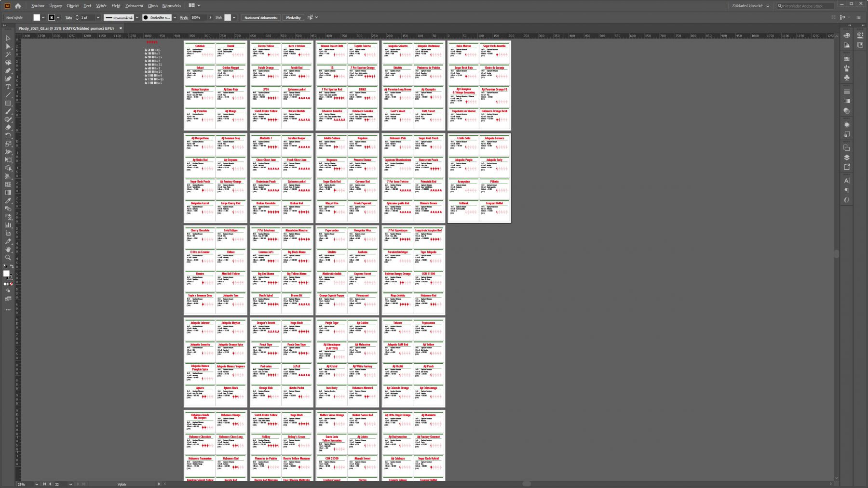Open the Zobrazení menu

coord(134,6)
